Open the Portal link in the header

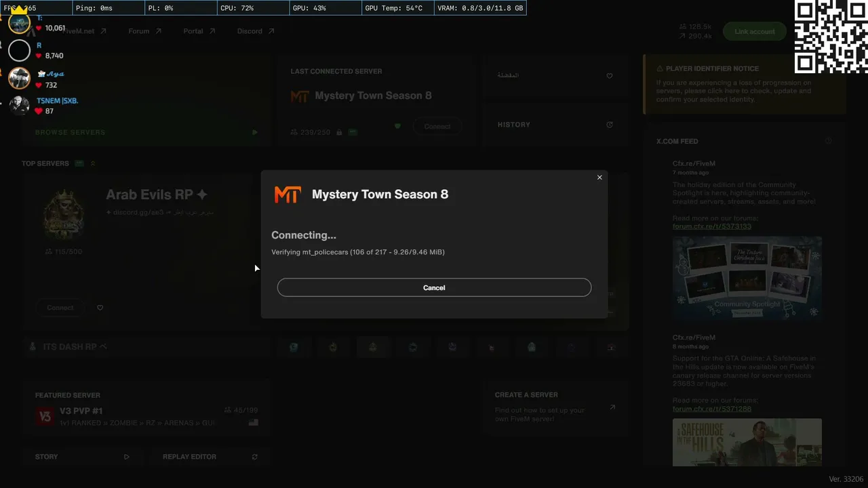(199, 31)
